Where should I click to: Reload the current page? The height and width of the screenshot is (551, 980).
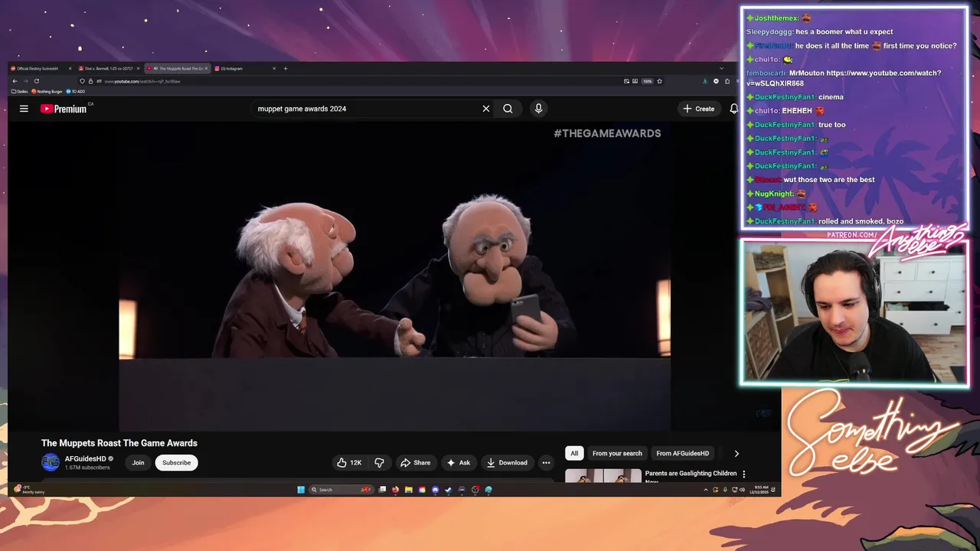(37, 81)
